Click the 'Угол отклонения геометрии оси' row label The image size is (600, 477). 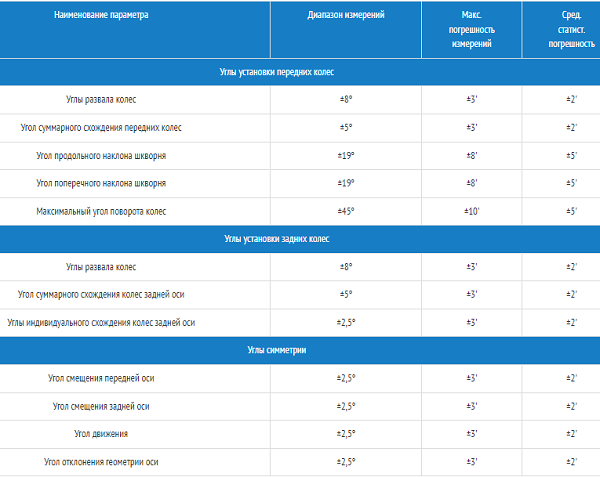[101, 462]
